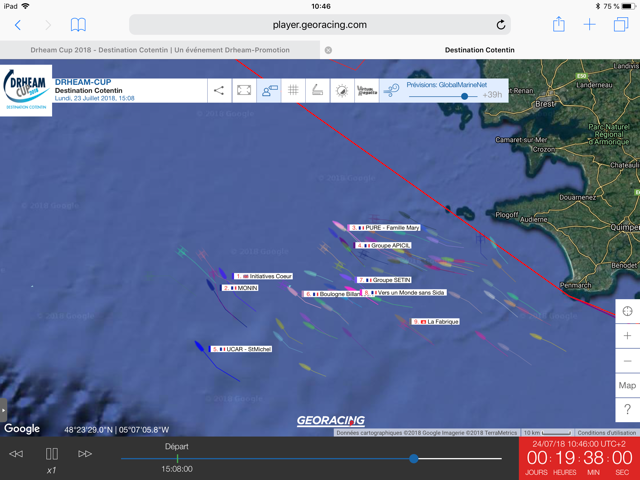Screen dimensions: 640x480
Task: Go back in Safari
Action: [x=18, y=25]
